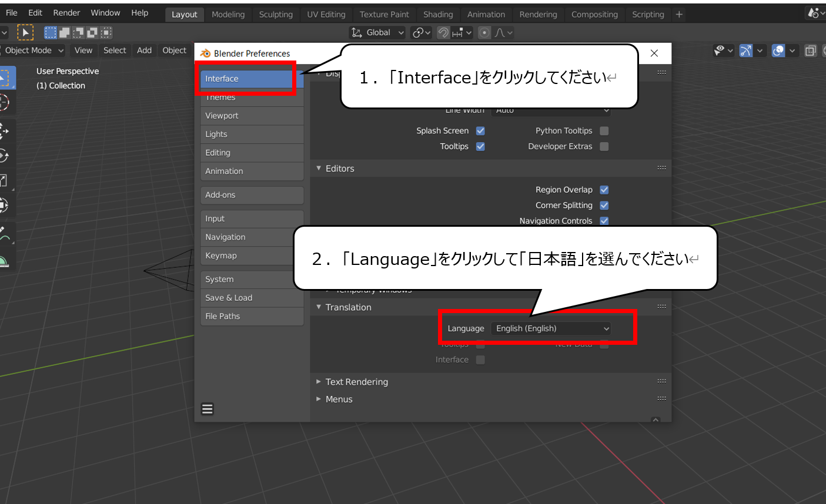
Task: Open the hamburger menu in Preferences window
Action: pos(208,409)
